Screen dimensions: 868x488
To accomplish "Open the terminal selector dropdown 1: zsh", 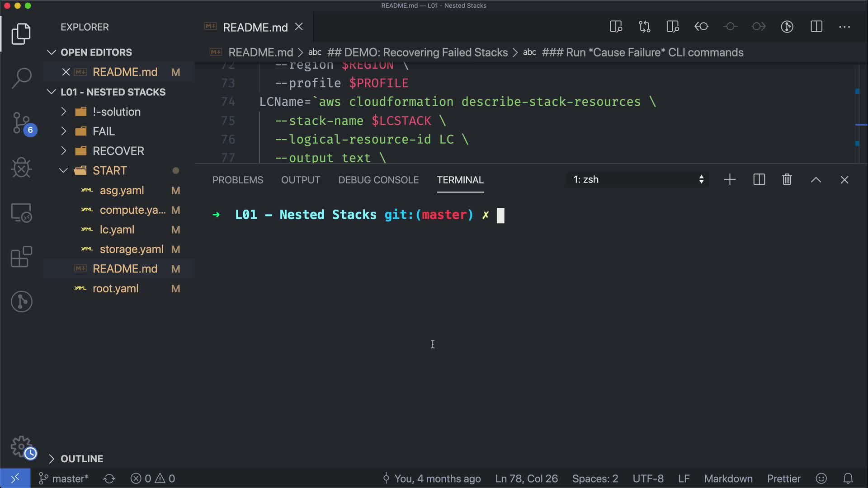I will (x=637, y=180).
